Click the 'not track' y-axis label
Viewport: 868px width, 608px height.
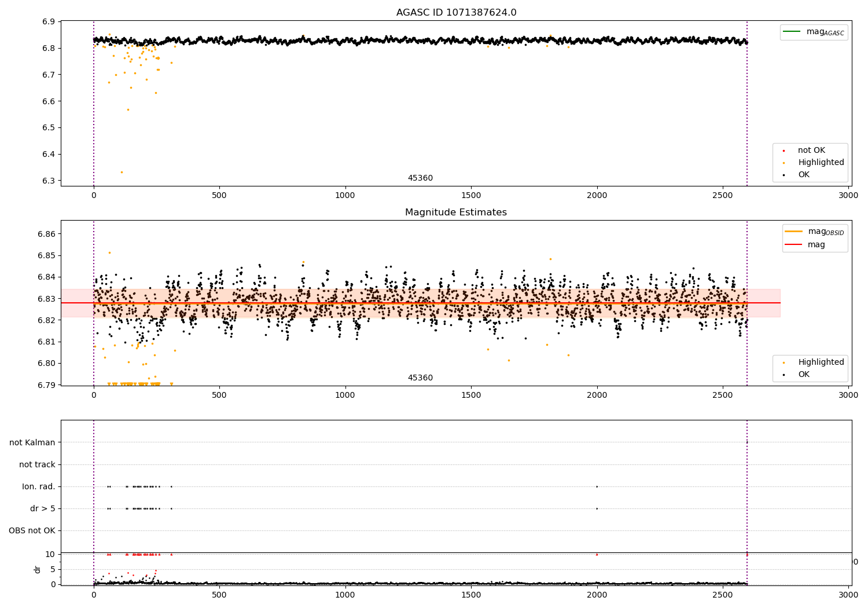pyautogui.click(x=37, y=464)
